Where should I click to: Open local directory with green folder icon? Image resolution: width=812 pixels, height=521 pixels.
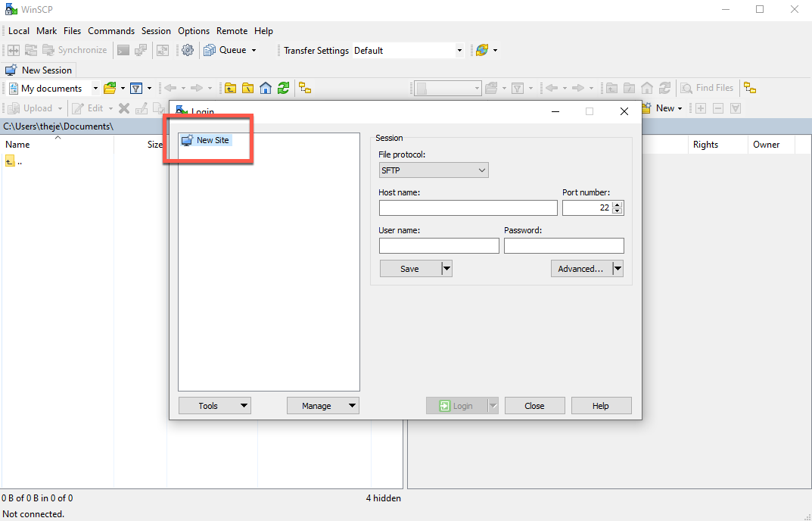coord(110,88)
